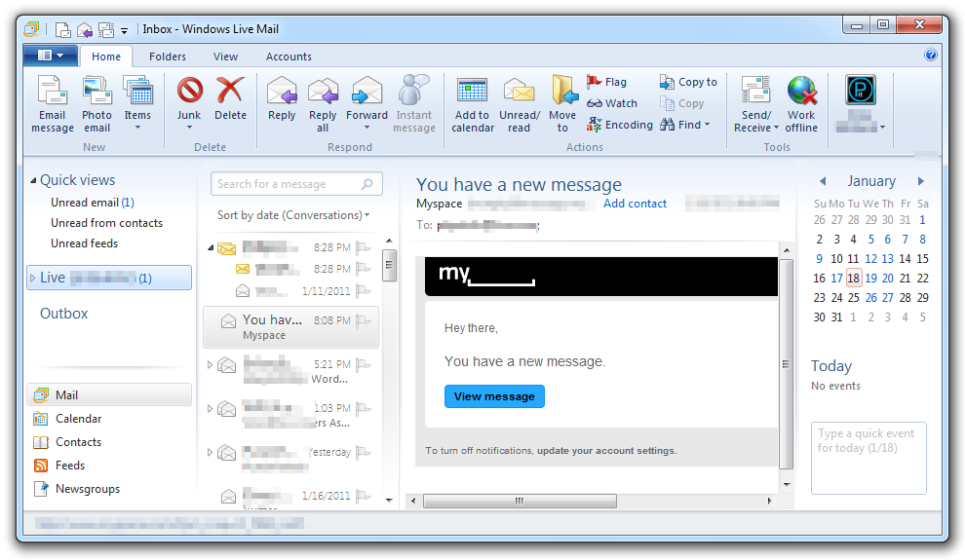Create a Photo email
This screenshot has width=965, height=560.
tap(97, 104)
